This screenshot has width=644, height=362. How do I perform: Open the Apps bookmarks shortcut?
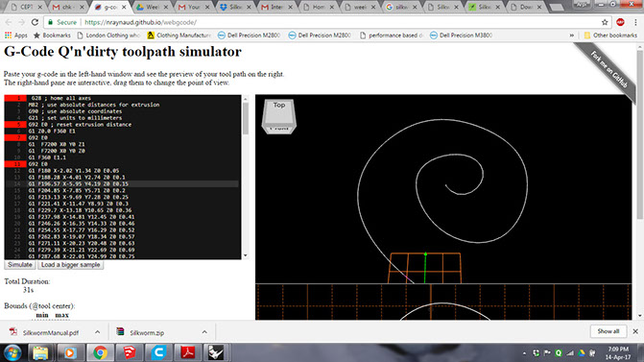[x=16, y=36]
